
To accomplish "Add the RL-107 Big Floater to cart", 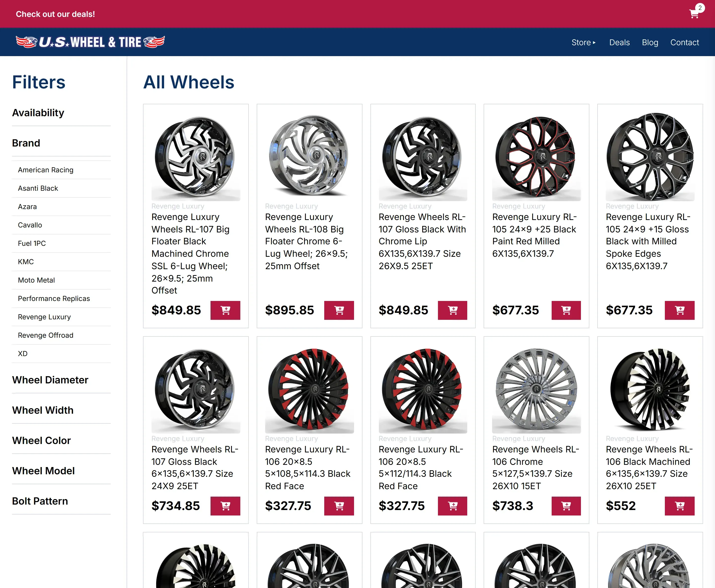I will click(226, 310).
